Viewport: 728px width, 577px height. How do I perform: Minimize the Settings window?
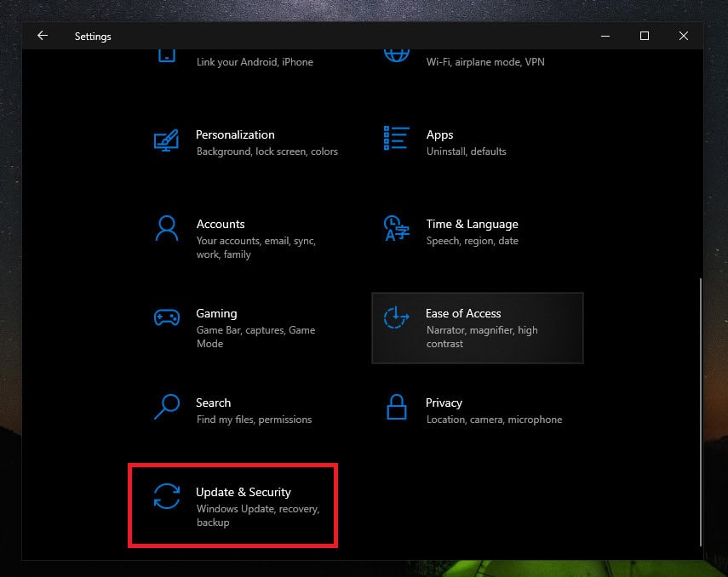(x=605, y=36)
